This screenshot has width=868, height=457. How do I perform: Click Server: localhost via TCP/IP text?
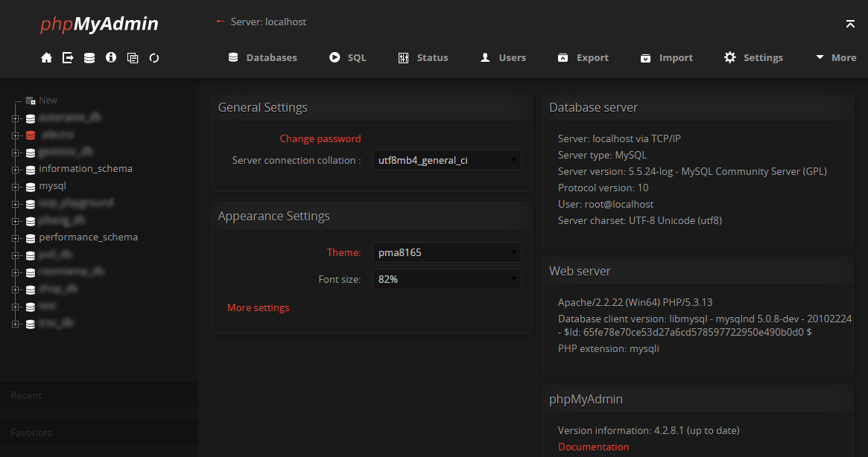(619, 139)
